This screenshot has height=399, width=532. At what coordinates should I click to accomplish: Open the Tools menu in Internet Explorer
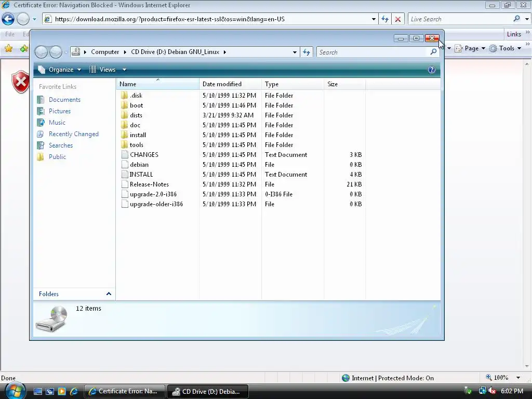click(x=505, y=48)
